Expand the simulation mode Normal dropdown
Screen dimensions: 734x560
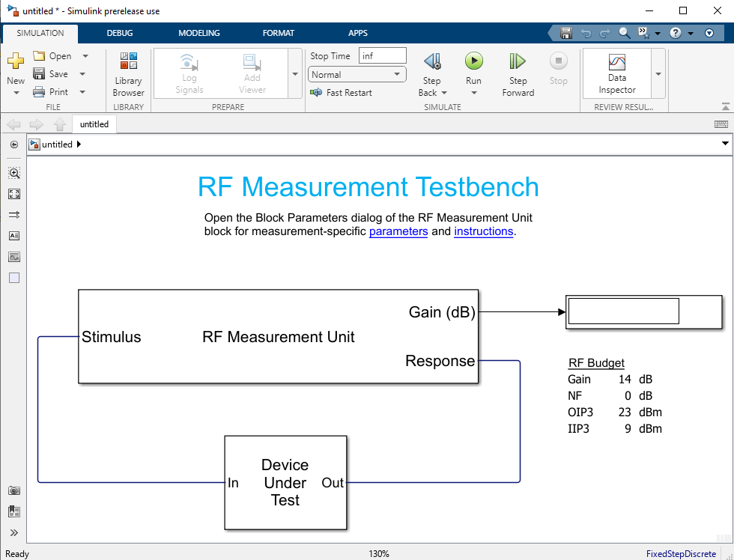(397, 75)
